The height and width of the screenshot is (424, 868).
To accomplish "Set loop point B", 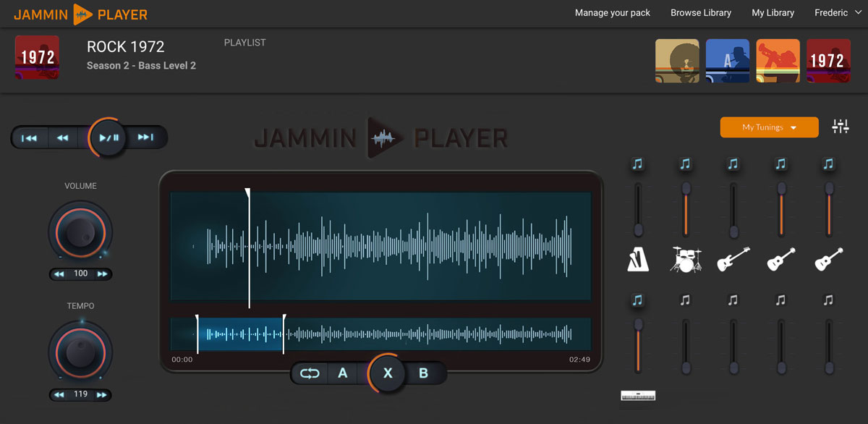I will 424,373.
